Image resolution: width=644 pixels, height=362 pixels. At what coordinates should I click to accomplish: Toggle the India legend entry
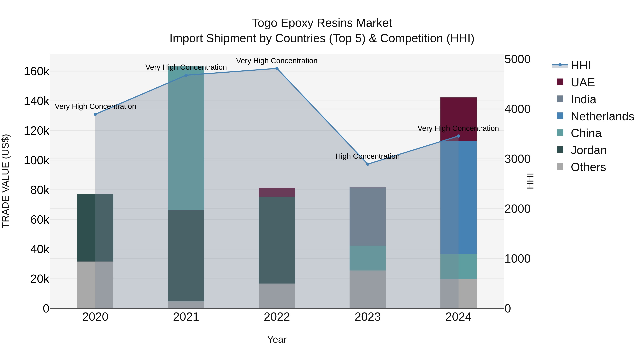[577, 99]
